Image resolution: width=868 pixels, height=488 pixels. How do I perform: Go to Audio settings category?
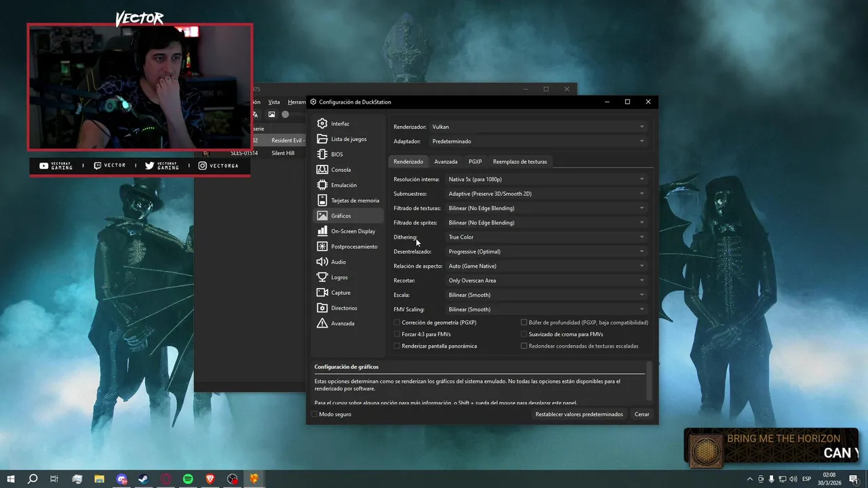point(349,262)
